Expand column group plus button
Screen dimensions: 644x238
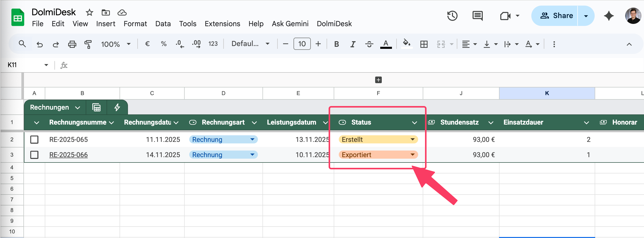tap(378, 80)
